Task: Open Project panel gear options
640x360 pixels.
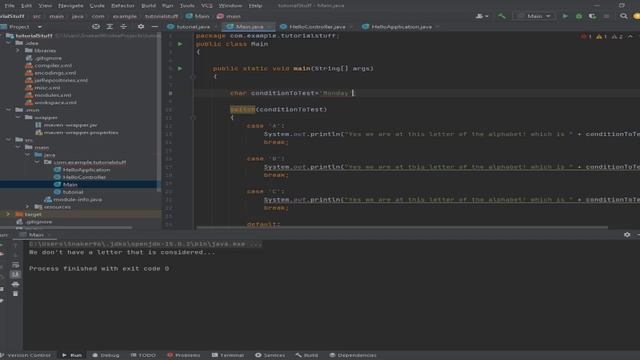Action: point(141,27)
